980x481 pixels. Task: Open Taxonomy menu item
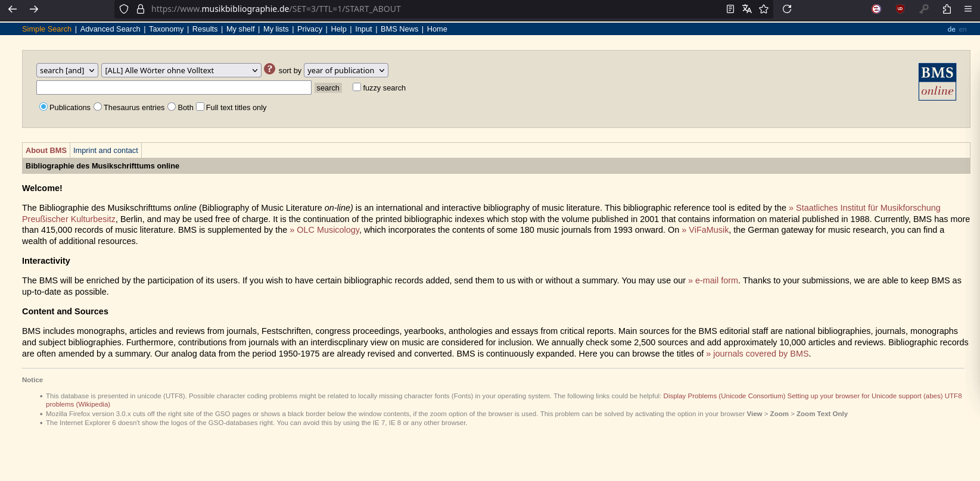click(x=166, y=29)
